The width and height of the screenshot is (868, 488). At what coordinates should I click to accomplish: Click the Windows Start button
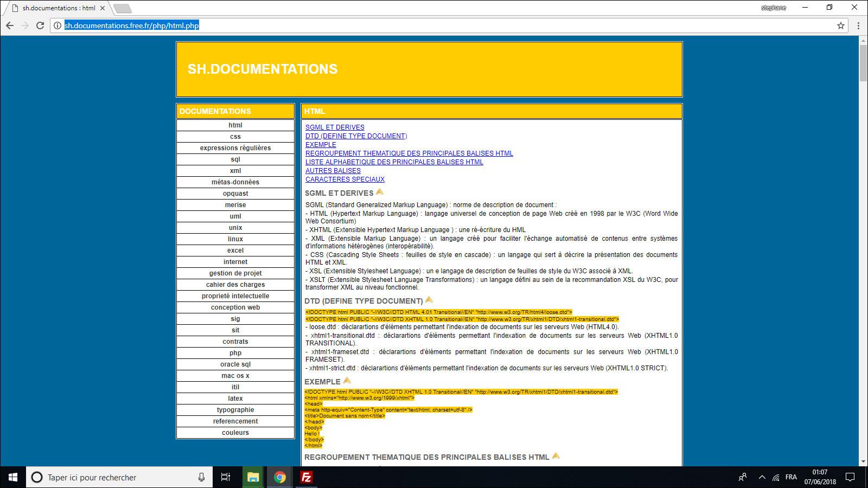[13, 477]
